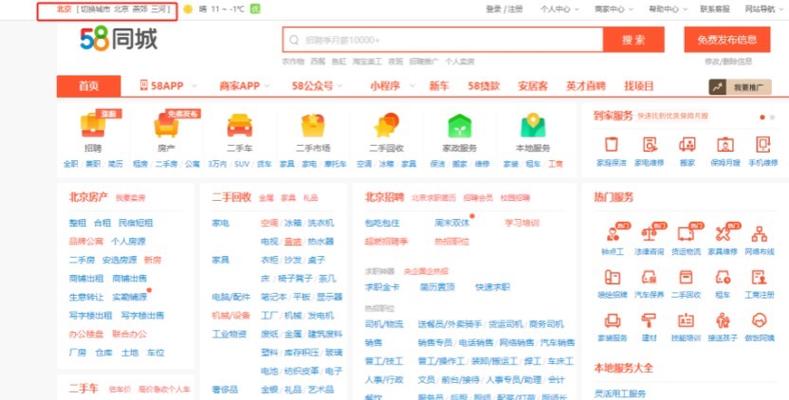
Task: Open the 本地服务大全 heading
Action: point(623,368)
